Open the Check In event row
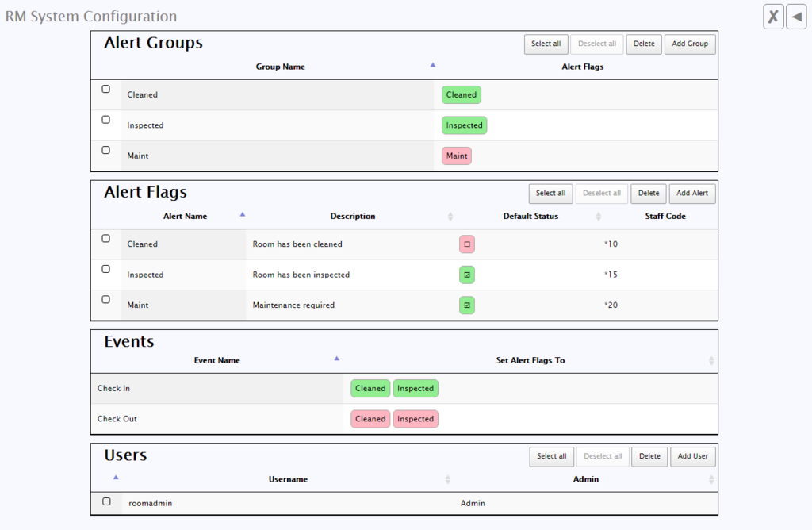 (114, 389)
